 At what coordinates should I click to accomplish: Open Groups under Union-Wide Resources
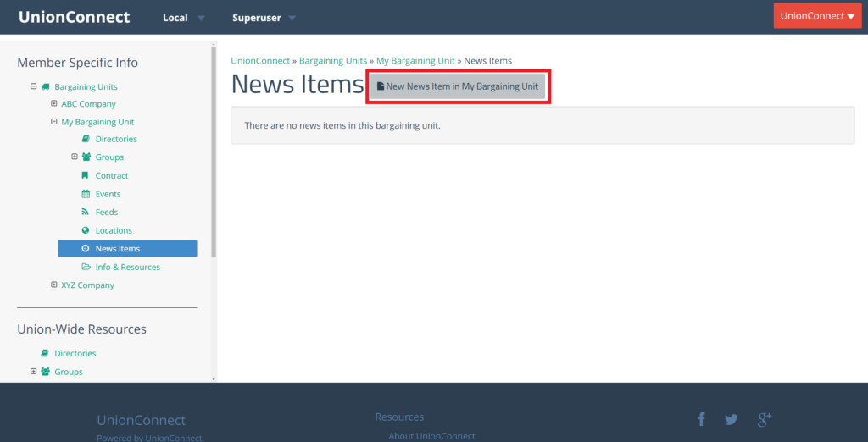(x=69, y=372)
